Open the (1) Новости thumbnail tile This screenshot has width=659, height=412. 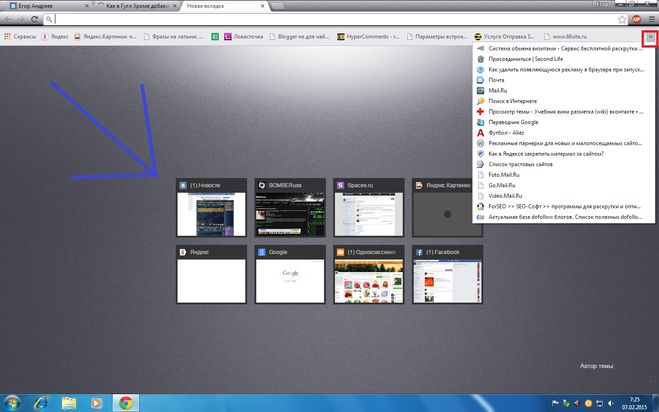point(211,207)
